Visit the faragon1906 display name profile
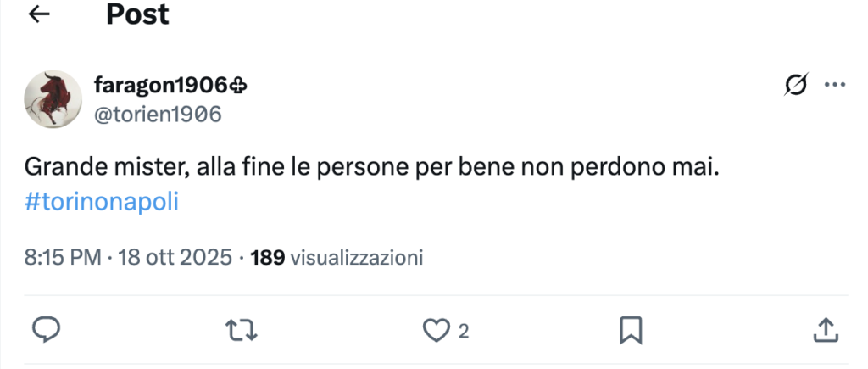 [x=160, y=85]
